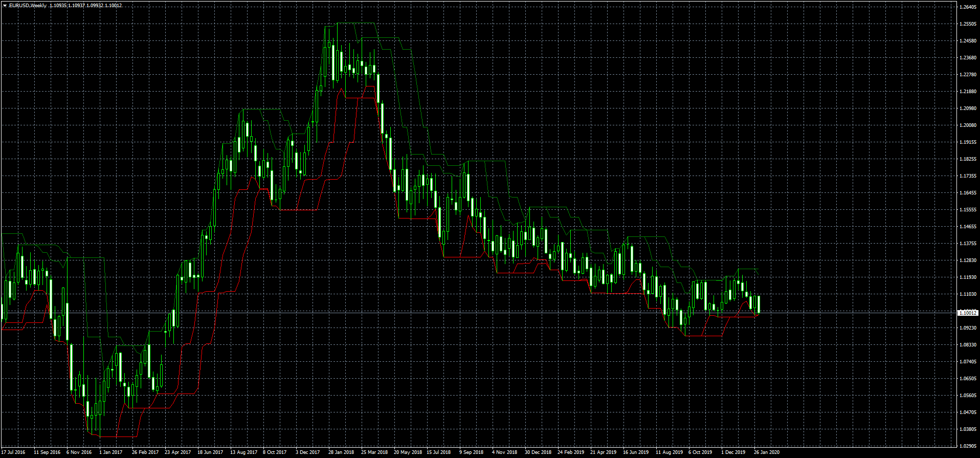980x458 pixels.
Task: Click the 1.26405 price scale label
Action: pyautogui.click(x=968, y=7)
